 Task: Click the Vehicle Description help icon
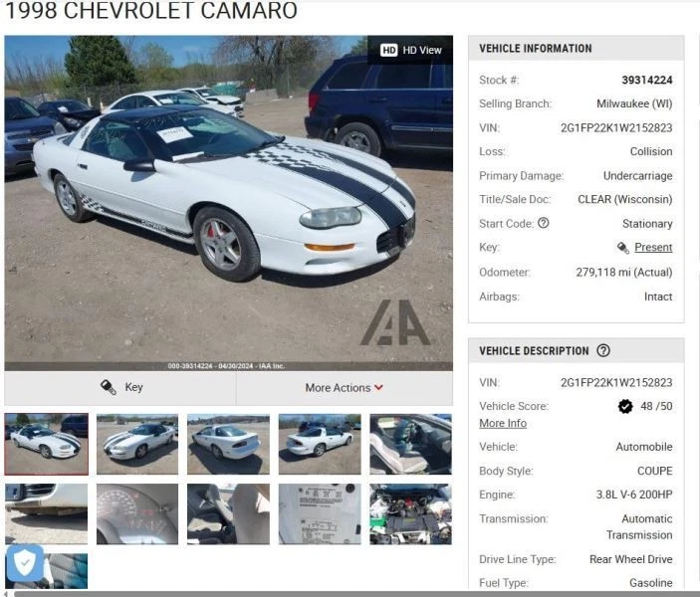click(603, 350)
